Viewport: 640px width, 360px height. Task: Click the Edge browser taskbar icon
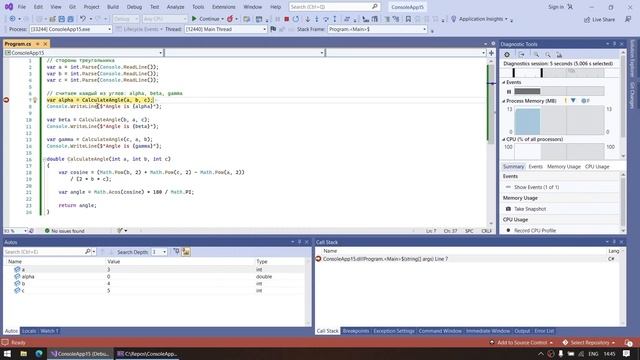coord(39,353)
